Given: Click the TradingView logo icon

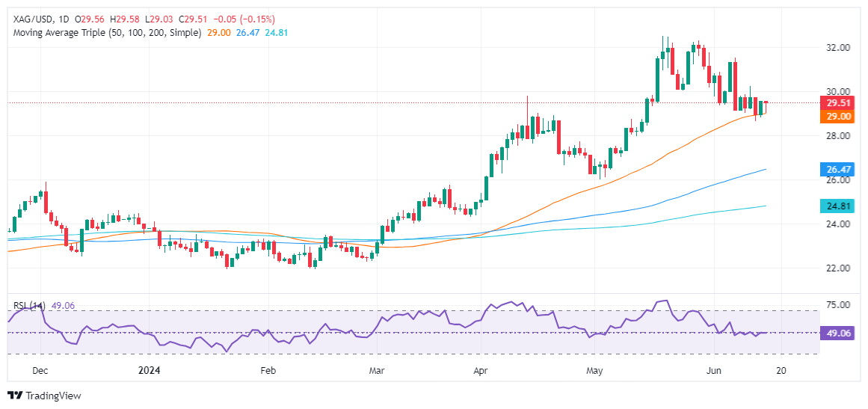Looking at the screenshot, I should coord(15,396).
